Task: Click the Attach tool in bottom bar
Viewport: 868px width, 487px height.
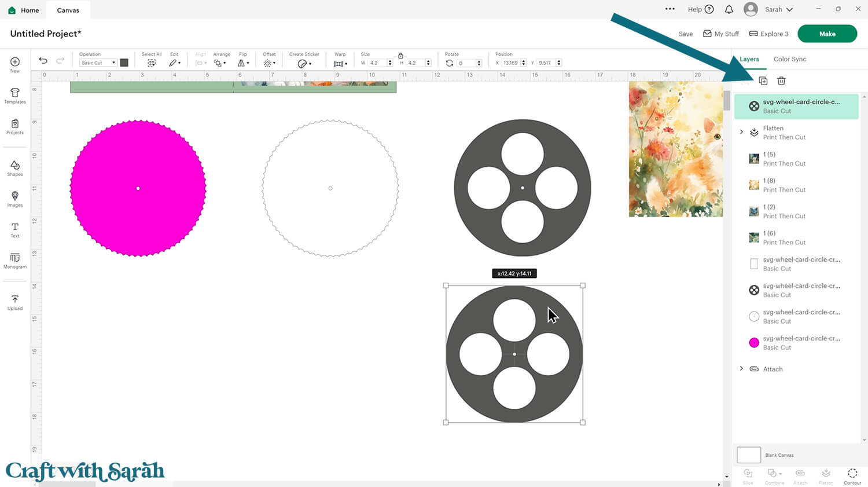Action: [800, 476]
